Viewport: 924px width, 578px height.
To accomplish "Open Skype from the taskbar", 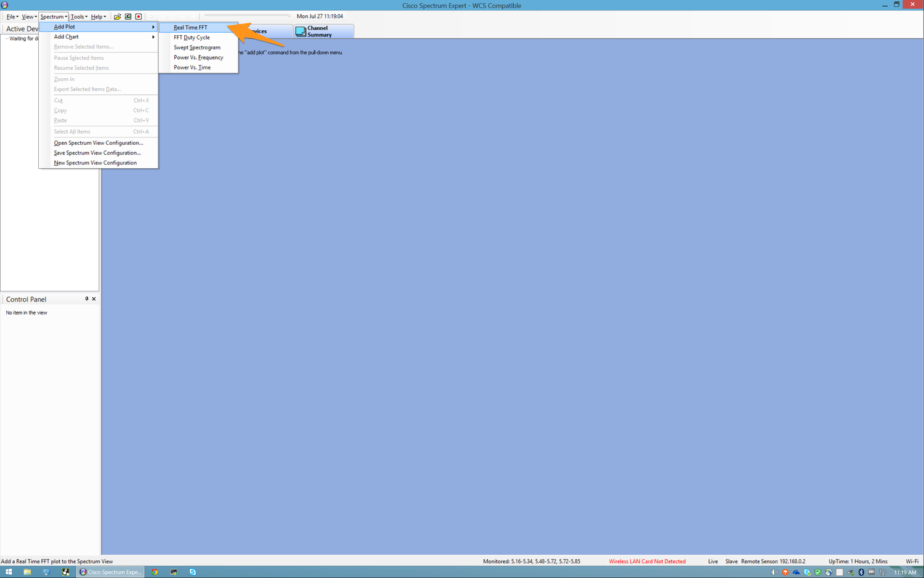I will (192, 572).
